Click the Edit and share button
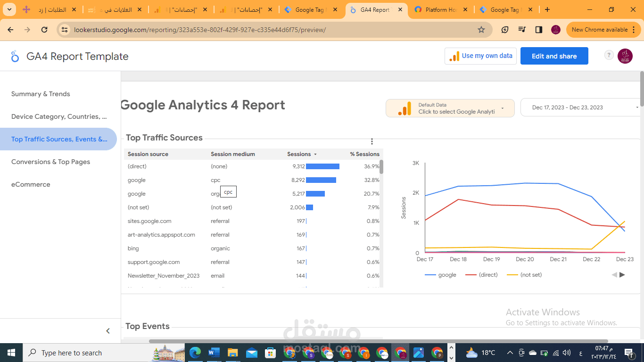 point(554,56)
